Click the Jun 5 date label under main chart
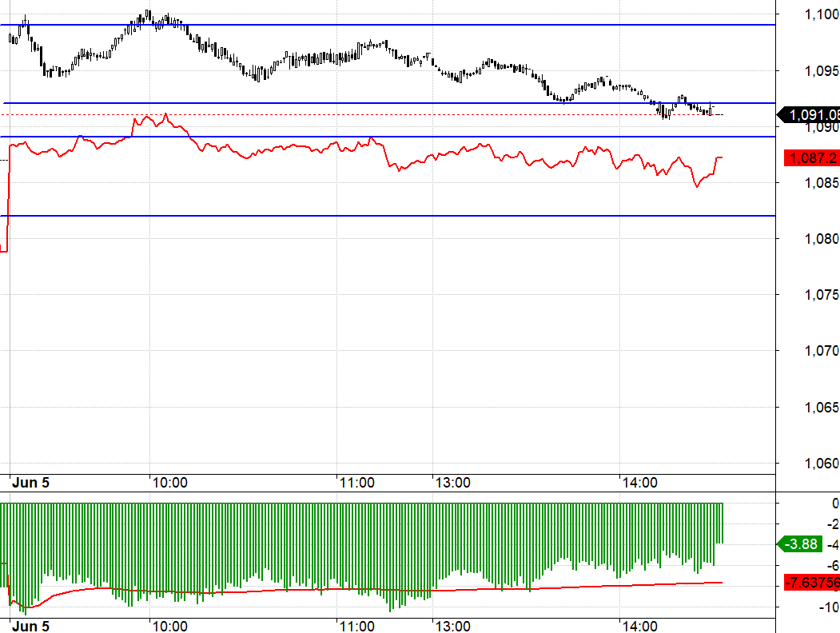Screen dimensions: 840x633 point(30,483)
